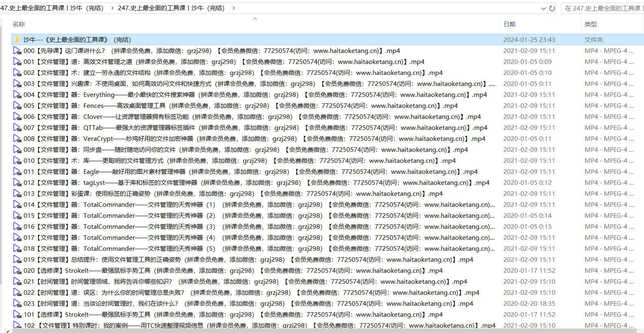
Task: Click date 2020-01-05 0:09 of file 001
Action: tap(527, 61)
